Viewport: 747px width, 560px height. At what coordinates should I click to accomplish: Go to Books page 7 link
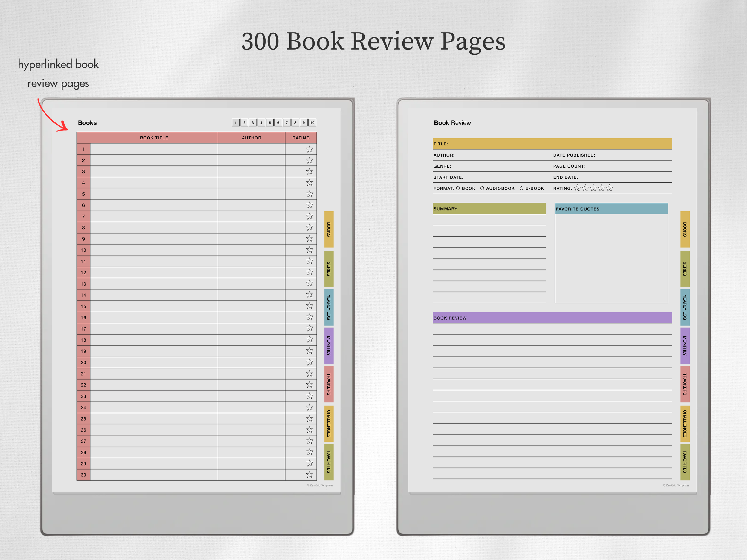(x=287, y=122)
